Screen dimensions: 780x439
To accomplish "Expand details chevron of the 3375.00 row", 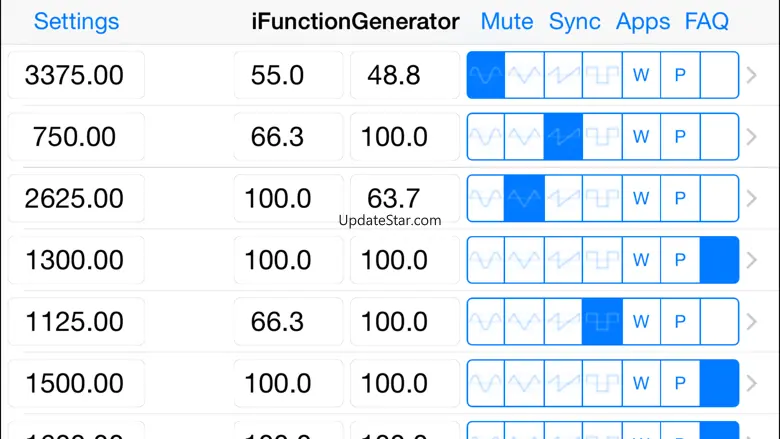I will pyautogui.click(x=753, y=75).
